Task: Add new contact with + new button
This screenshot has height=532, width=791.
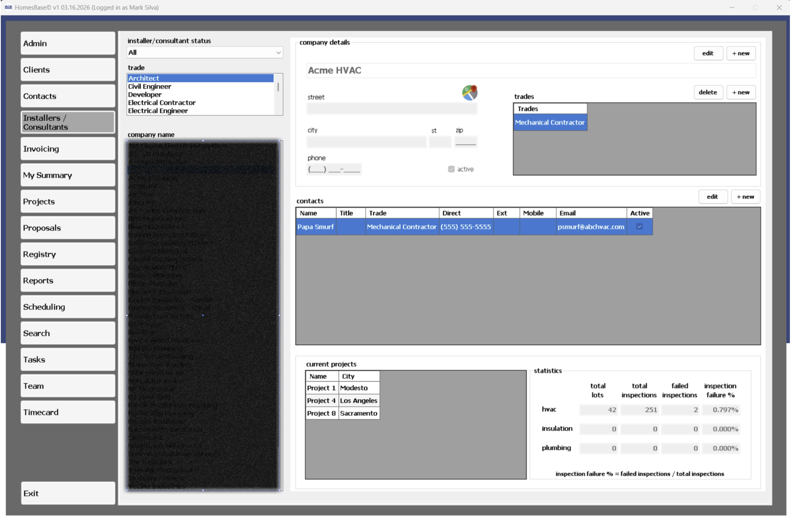Action: tap(745, 197)
